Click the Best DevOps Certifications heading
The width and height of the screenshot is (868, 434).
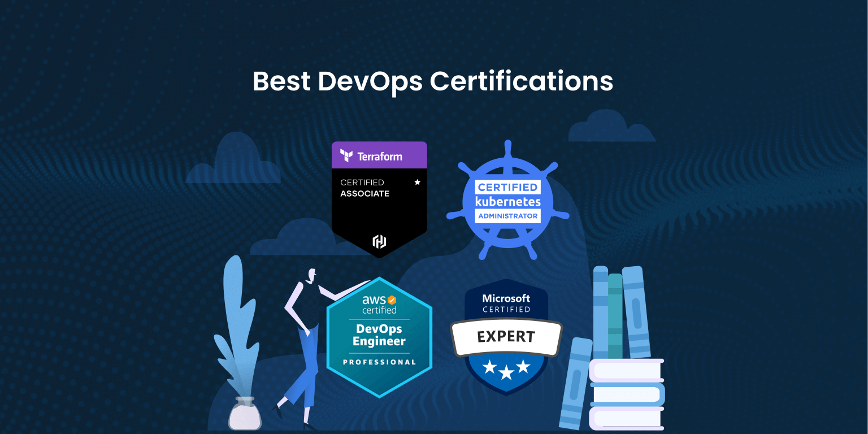click(433, 81)
